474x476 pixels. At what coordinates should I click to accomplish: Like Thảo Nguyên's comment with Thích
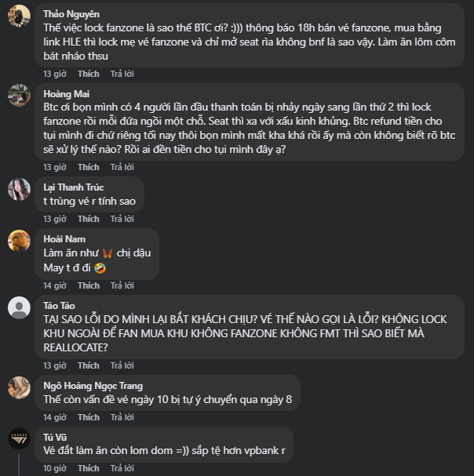click(89, 74)
